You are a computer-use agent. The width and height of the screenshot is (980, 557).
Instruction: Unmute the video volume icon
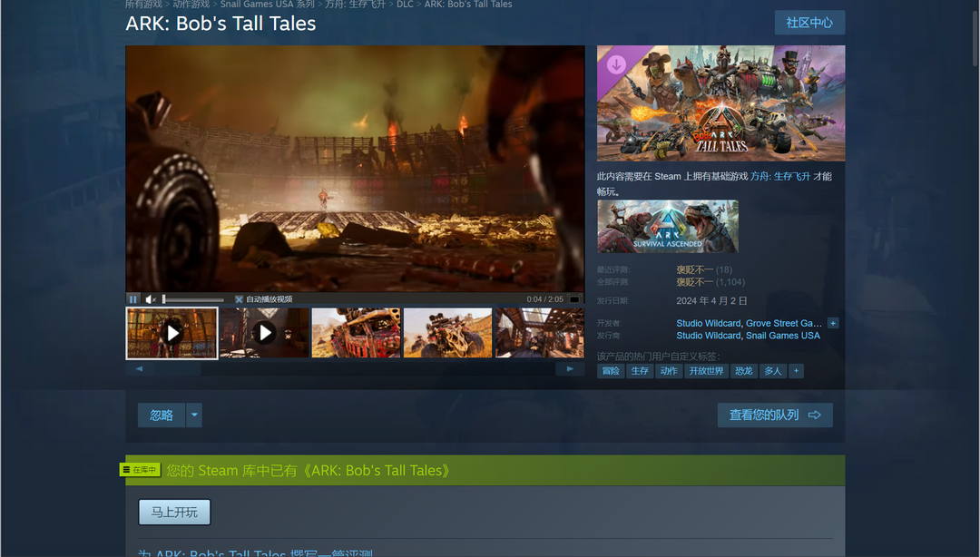151,299
